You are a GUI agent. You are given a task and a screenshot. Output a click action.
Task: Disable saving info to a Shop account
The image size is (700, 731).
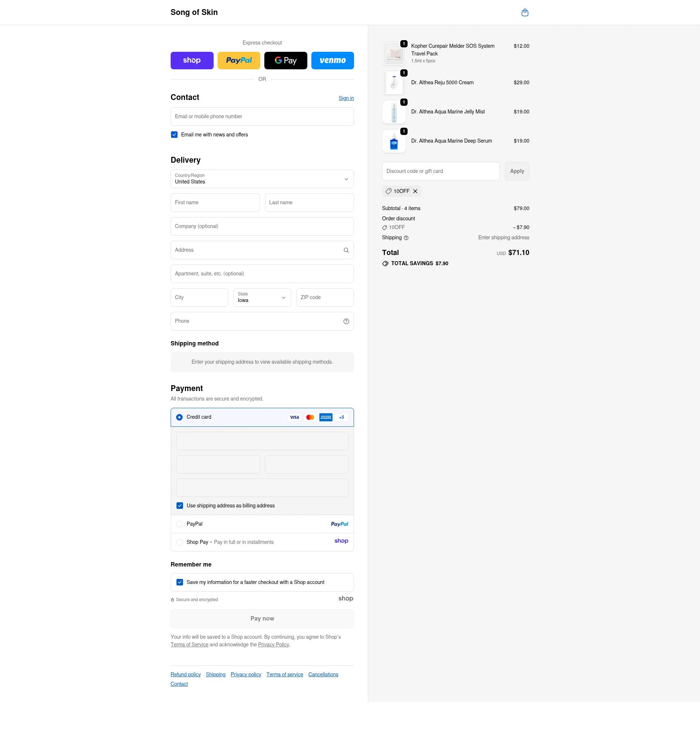coord(180,582)
